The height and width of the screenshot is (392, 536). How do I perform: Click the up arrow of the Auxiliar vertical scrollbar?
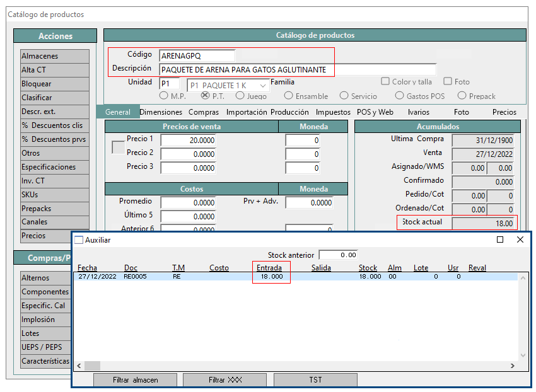(x=523, y=278)
